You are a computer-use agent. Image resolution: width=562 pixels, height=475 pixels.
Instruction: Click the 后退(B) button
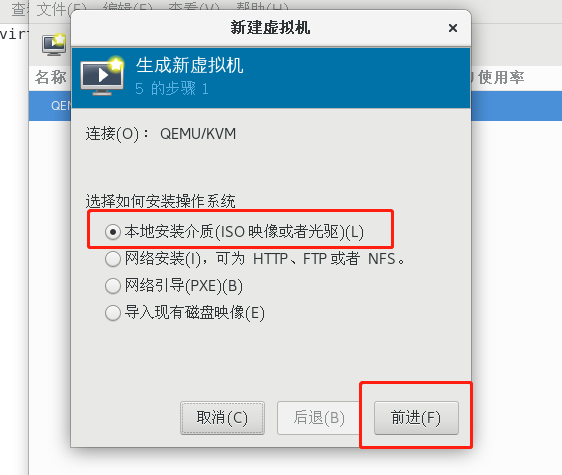point(318,418)
